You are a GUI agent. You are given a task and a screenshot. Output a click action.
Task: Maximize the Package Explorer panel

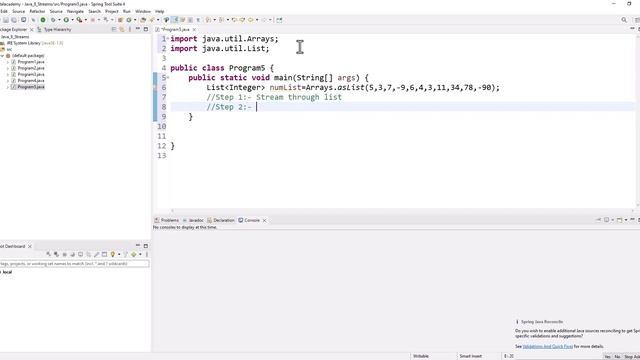146,29
